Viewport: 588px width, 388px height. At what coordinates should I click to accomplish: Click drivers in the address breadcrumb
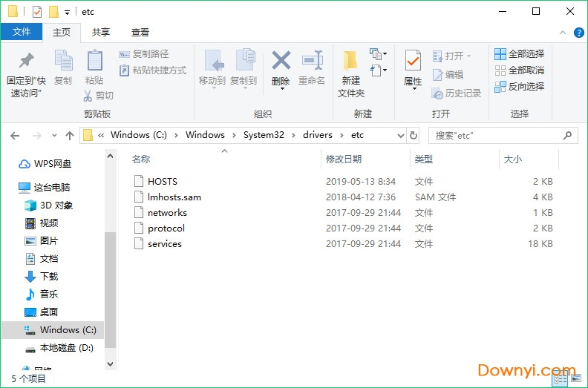[x=318, y=135]
